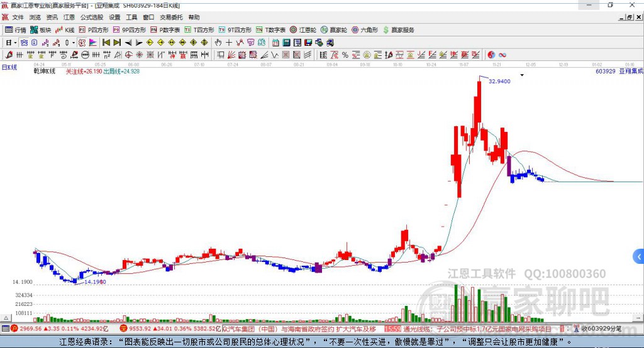
Task: Click the black triangle marker near 32.9400
Action: [522, 75]
